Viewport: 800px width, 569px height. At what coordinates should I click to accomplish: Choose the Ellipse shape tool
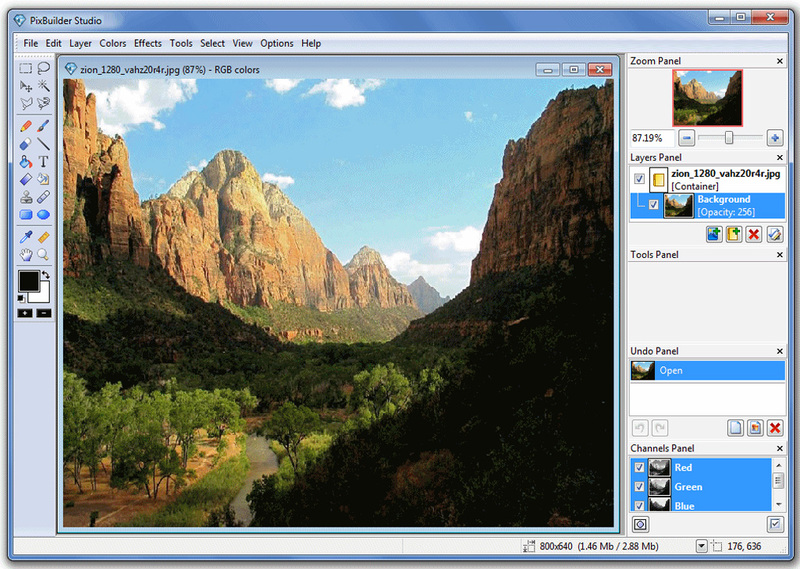tap(44, 214)
